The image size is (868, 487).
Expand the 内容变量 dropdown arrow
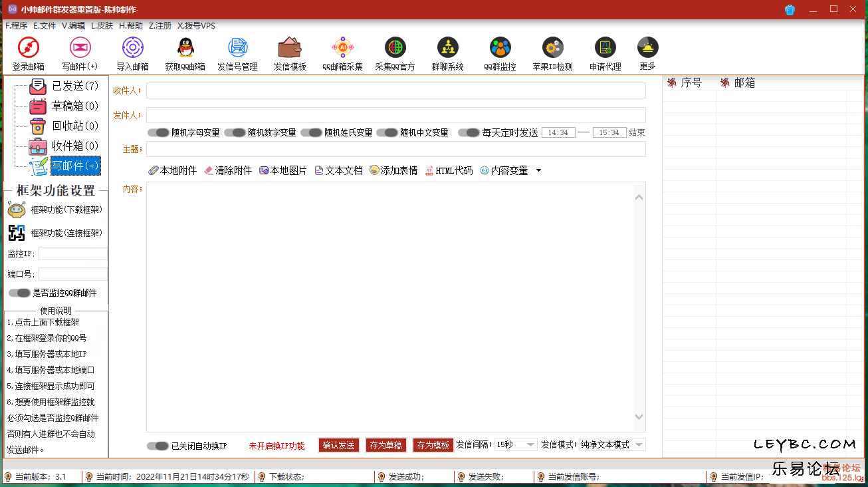click(x=538, y=170)
